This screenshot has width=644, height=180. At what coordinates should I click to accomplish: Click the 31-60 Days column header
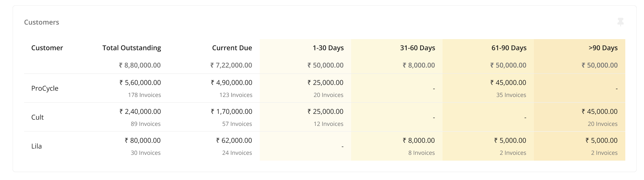point(417,48)
